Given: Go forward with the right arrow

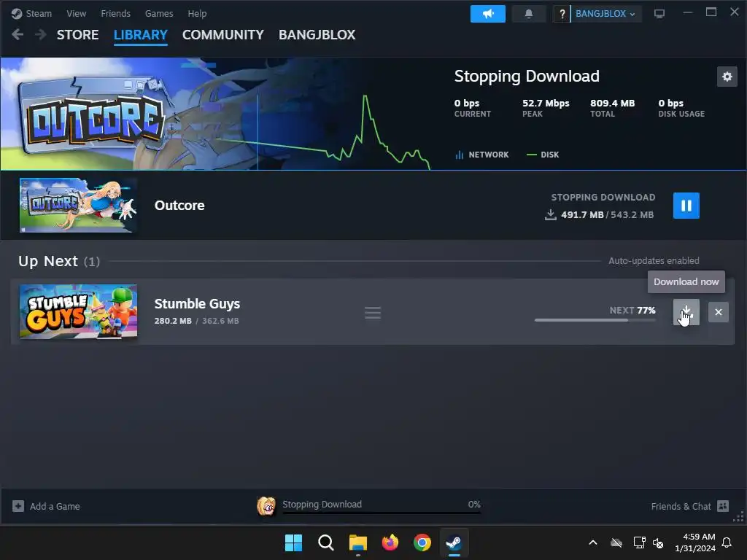Looking at the screenshot, I should (41, 34).
